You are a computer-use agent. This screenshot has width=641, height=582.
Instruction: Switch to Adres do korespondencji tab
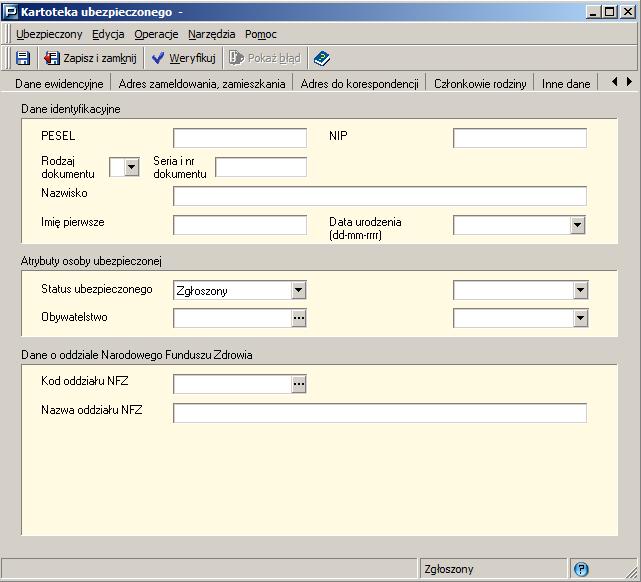359,84
